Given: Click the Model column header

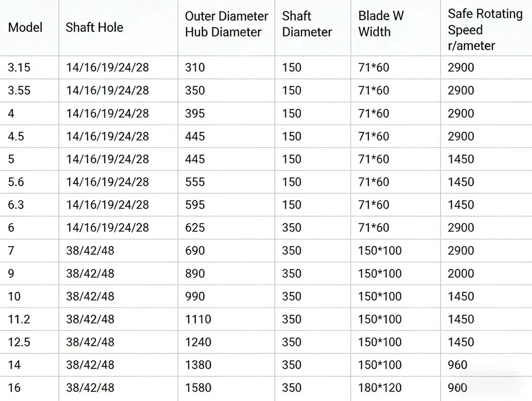Looking at the screenshot, I should pos(25,28).
